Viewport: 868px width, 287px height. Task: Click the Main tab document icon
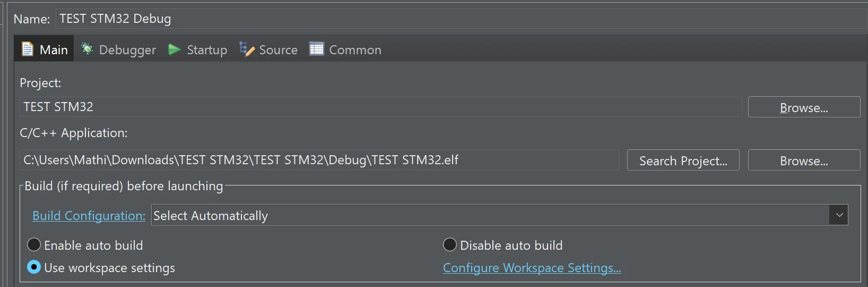27,49
